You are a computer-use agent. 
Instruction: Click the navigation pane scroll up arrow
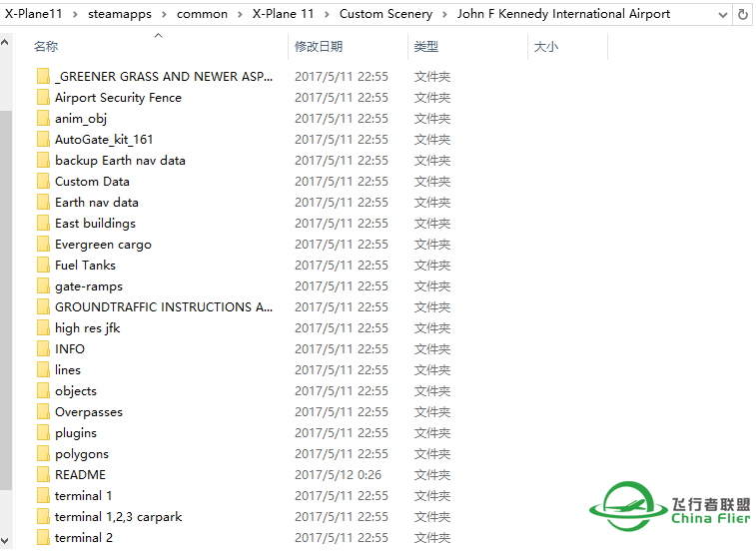pos(5,43)
